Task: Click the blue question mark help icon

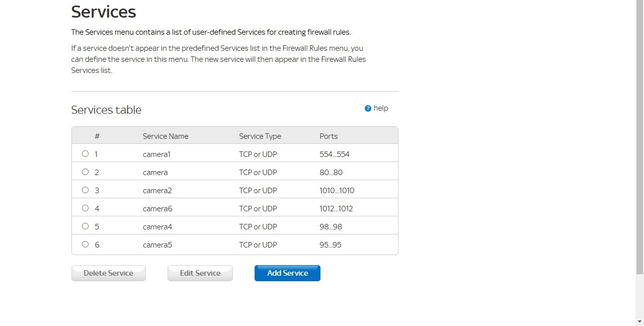Action: (x=368, y=108)
